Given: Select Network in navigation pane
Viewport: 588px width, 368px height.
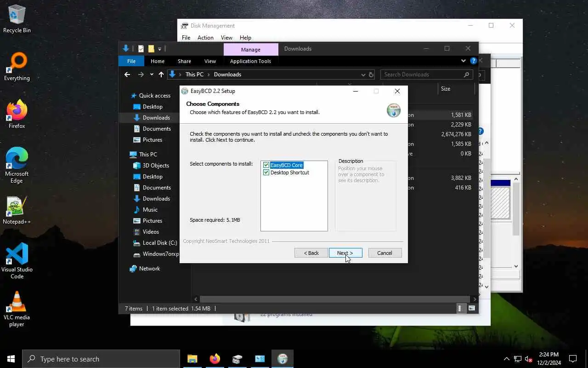Looking at the screenshot, I should click(150, 269).
